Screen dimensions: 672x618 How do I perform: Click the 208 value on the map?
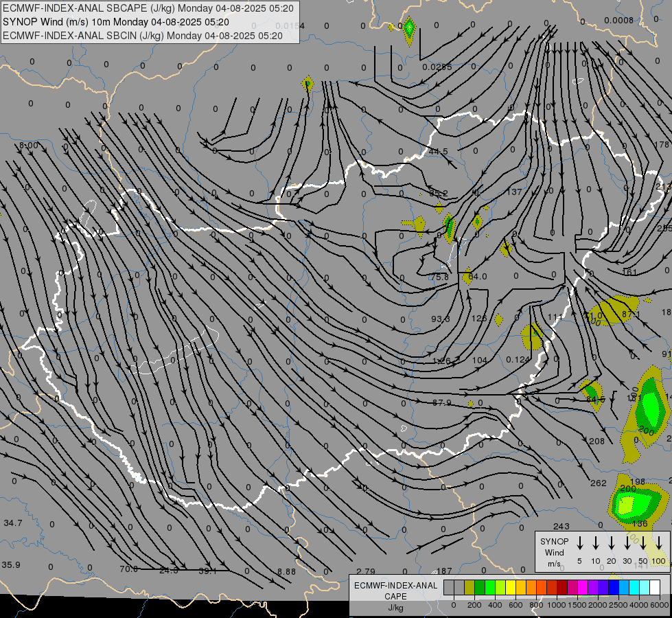[x=596, y=441]
